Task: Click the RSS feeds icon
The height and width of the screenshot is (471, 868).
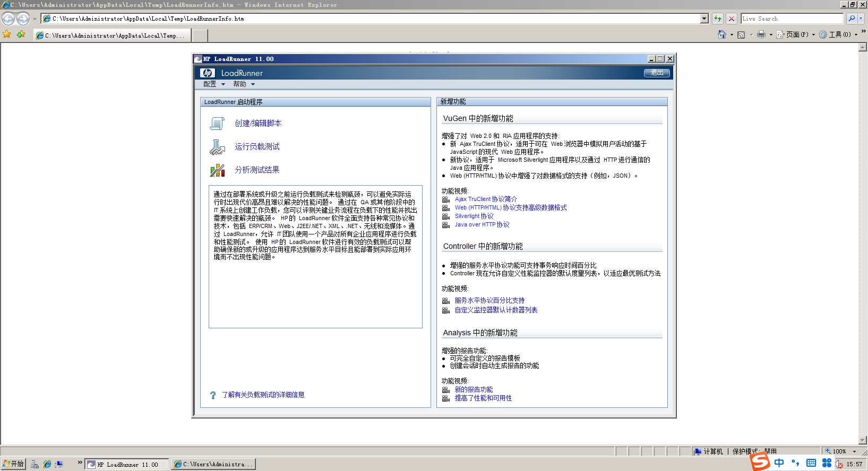Action: point(741,34)
